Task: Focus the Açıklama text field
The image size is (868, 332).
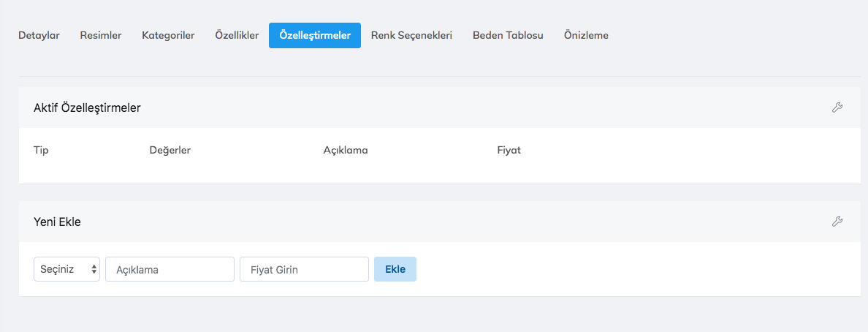Action: click(x=170, y=269)
